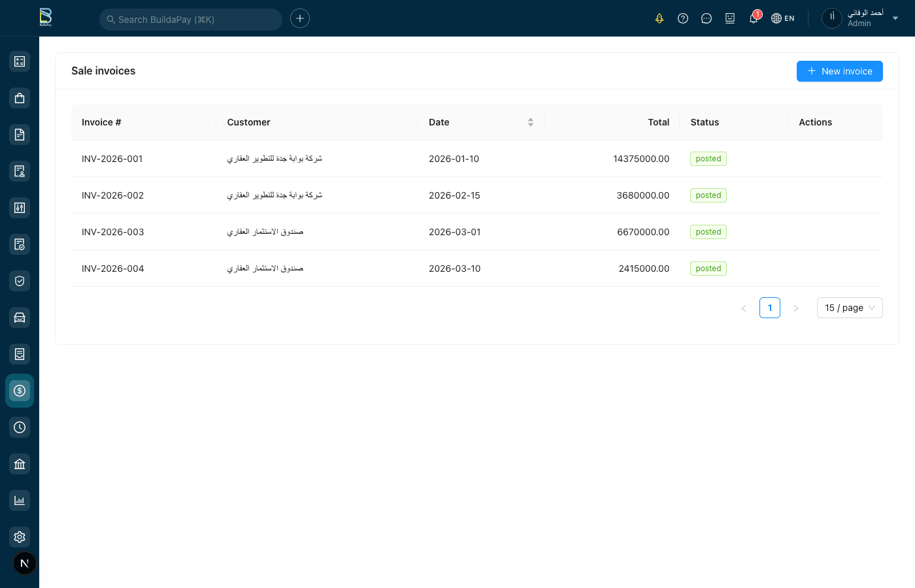Screen dimensions: 915x588
Task: Select page 1 in pagination
Action: click(x=769, y=308)
